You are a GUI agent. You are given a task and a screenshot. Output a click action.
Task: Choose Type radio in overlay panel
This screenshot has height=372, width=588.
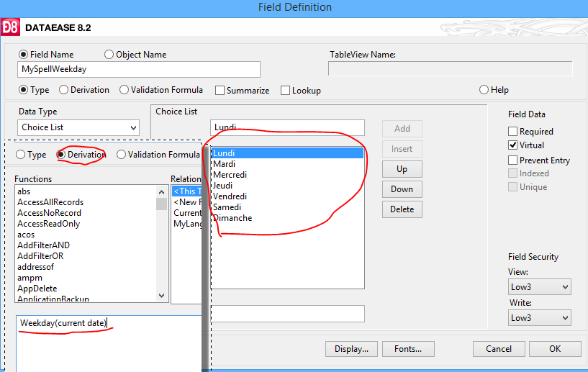pyautogui.click(x=21, y=155)
